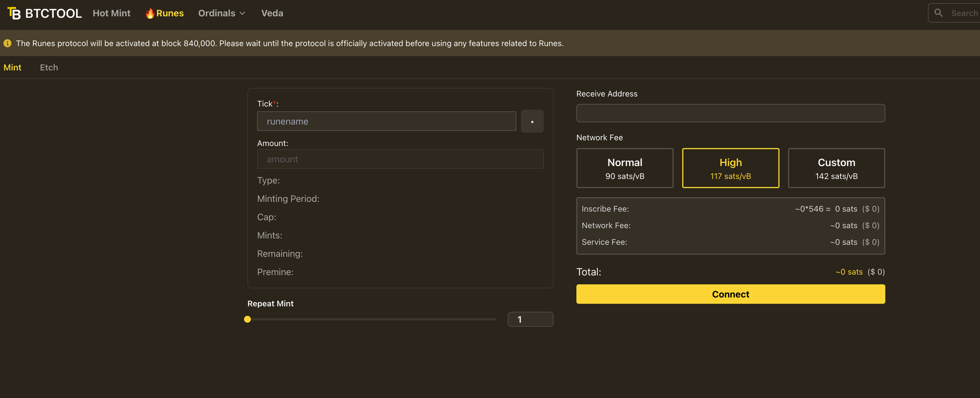This screenshot has width=980, height=398.
Task: Click the flame icon beside Runes
Action: [x=150, y=13]
